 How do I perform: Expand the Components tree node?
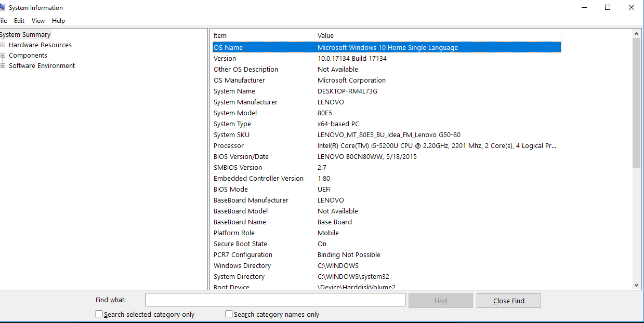(3, 56)
